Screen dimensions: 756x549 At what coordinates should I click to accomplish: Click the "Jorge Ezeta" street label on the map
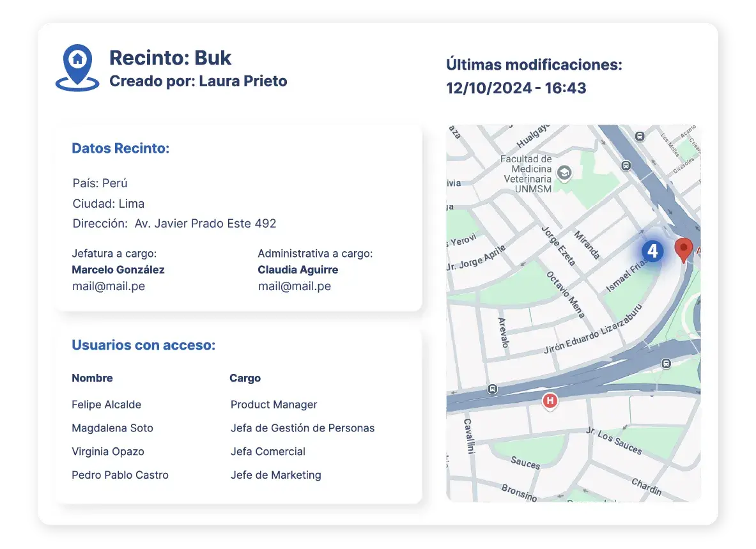pyautogui.click(x=559, y=246)
